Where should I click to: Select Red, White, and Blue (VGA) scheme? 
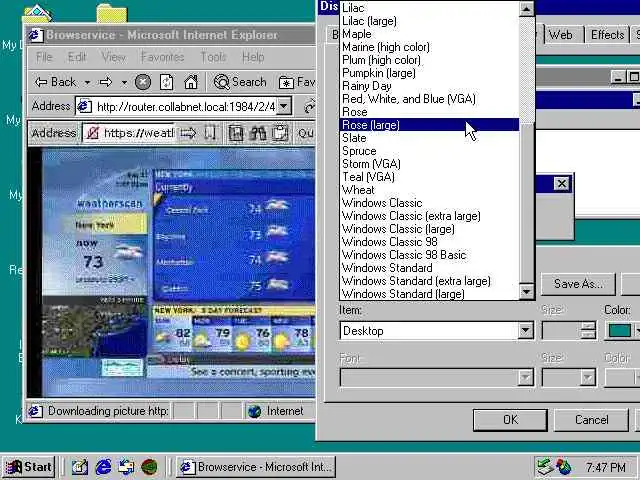[x=429, y=99]
